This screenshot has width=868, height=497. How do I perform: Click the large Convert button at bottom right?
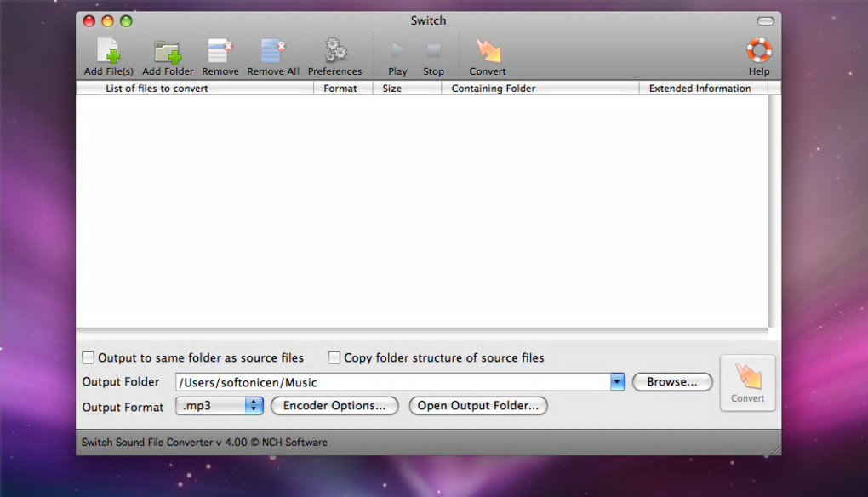[x=747, y=382]
